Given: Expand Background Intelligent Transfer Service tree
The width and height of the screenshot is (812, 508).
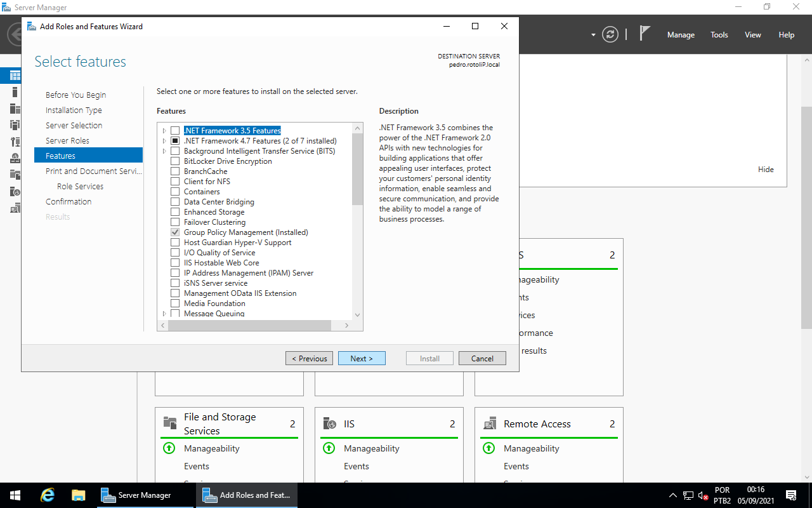Looking at the screenshot, I should (x=164, y=151).
